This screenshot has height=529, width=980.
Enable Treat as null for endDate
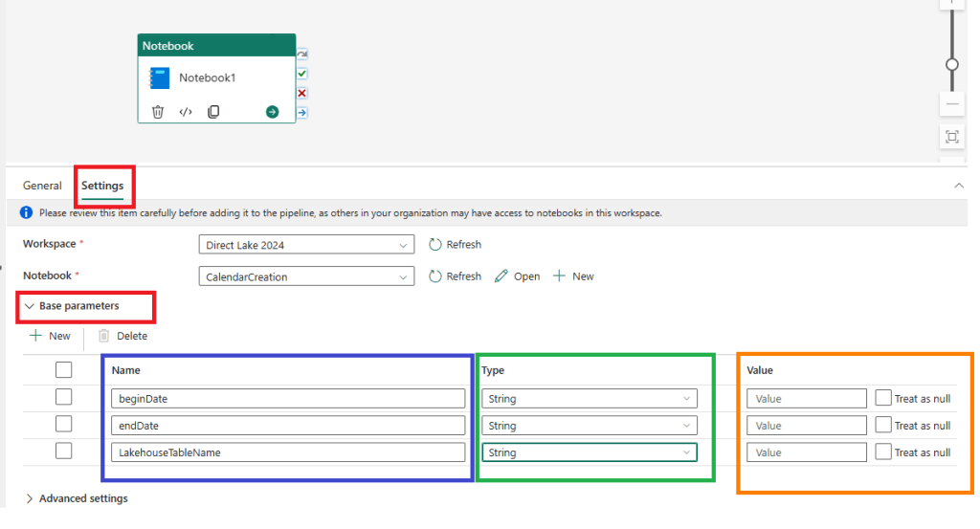pyautogui.click(x=882, y=425)
